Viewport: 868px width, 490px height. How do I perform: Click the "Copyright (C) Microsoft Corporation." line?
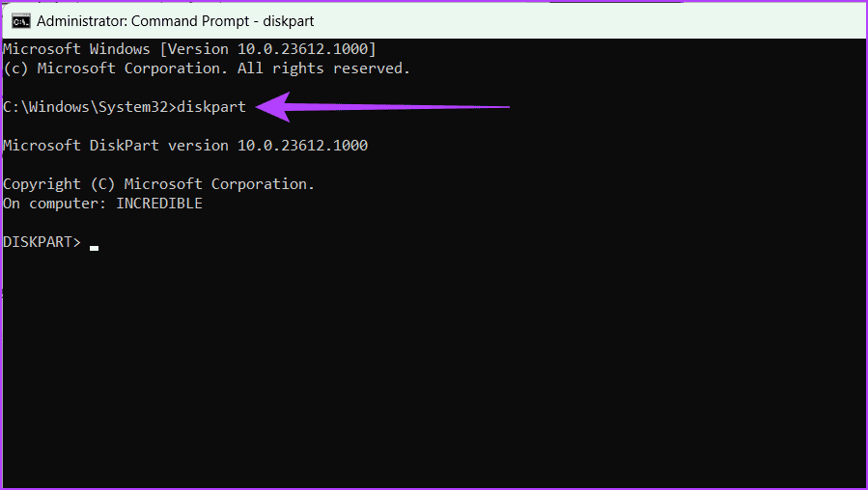tap(159, 184)
